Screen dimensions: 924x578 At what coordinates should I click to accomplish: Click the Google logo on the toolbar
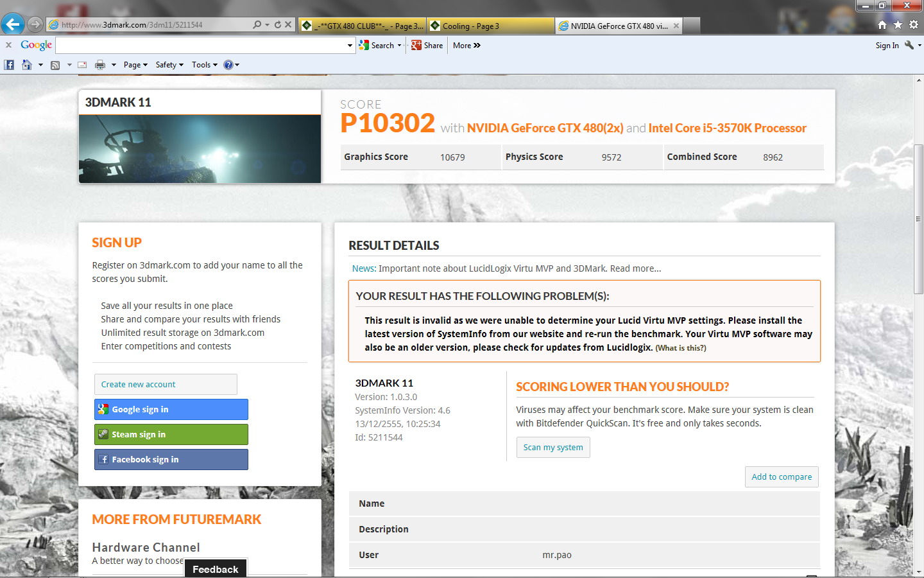click(36, 45)
